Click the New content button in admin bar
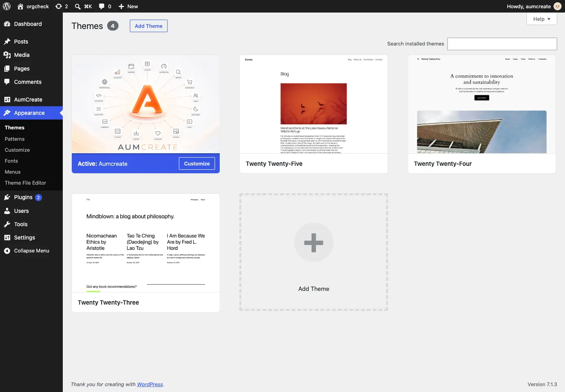 point(128,6)
